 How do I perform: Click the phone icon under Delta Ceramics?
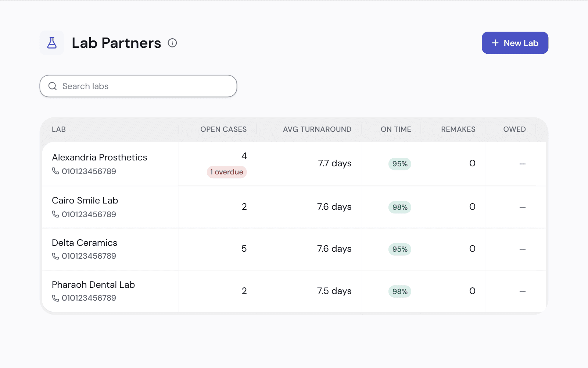55,256
